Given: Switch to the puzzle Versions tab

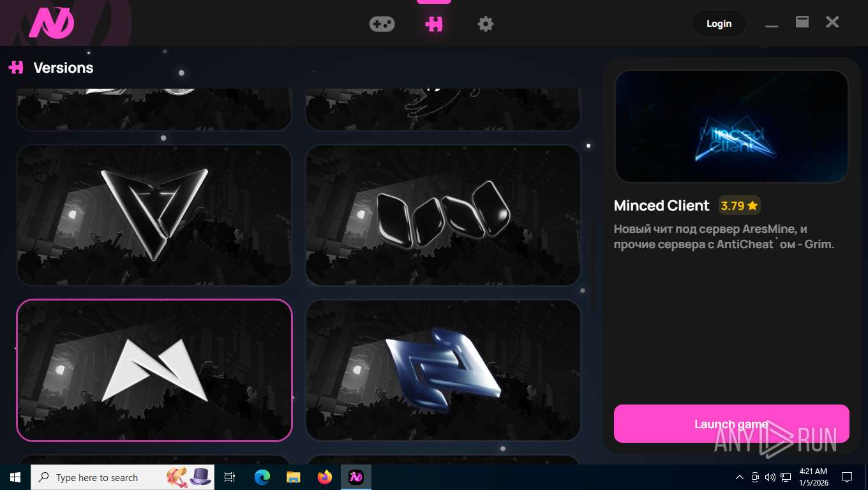Looking at the screenshot, I should point(434,24).
